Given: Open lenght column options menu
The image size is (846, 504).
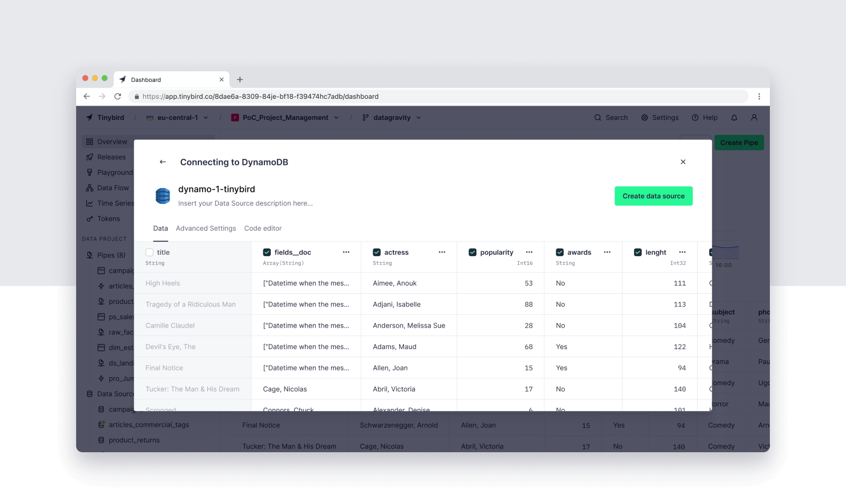Looking at the screenshot, I should click(683, 253).
